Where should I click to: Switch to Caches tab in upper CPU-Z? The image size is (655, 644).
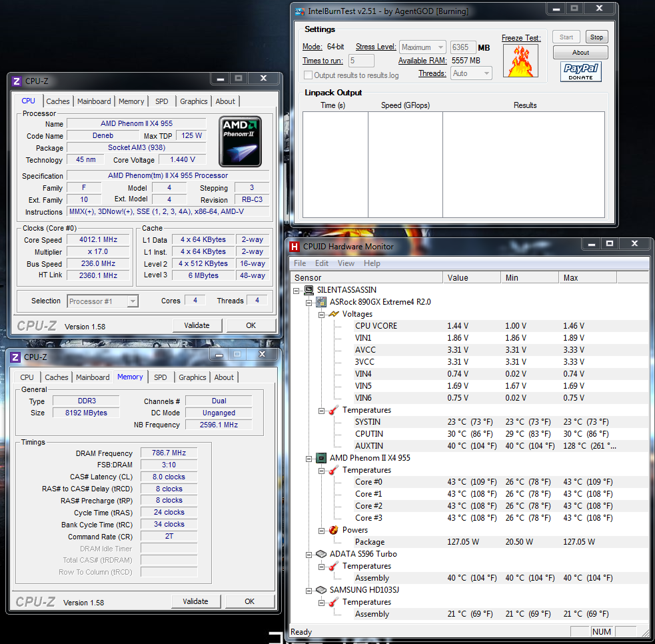click(x=58, y=101)
